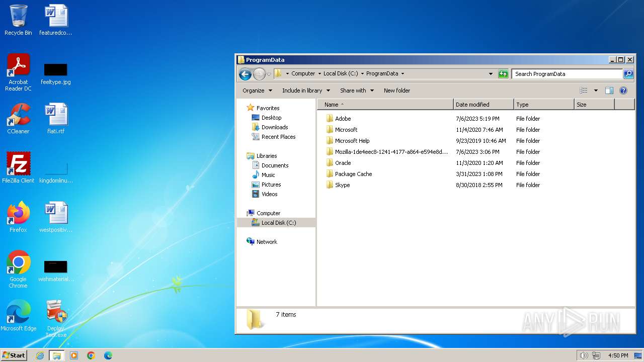Screen dimensions: 644x362
Task: Click the search magnifier icon
Action: click(x=628, y=74)
